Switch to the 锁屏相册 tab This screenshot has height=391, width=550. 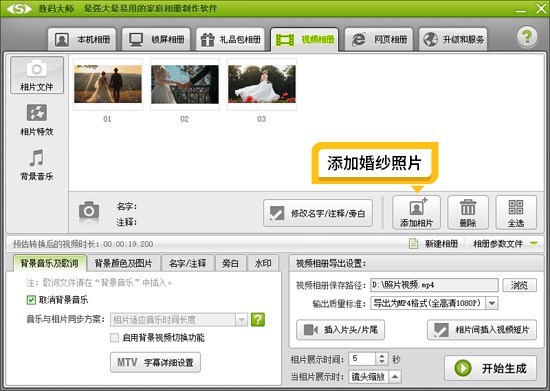(156, 39)
